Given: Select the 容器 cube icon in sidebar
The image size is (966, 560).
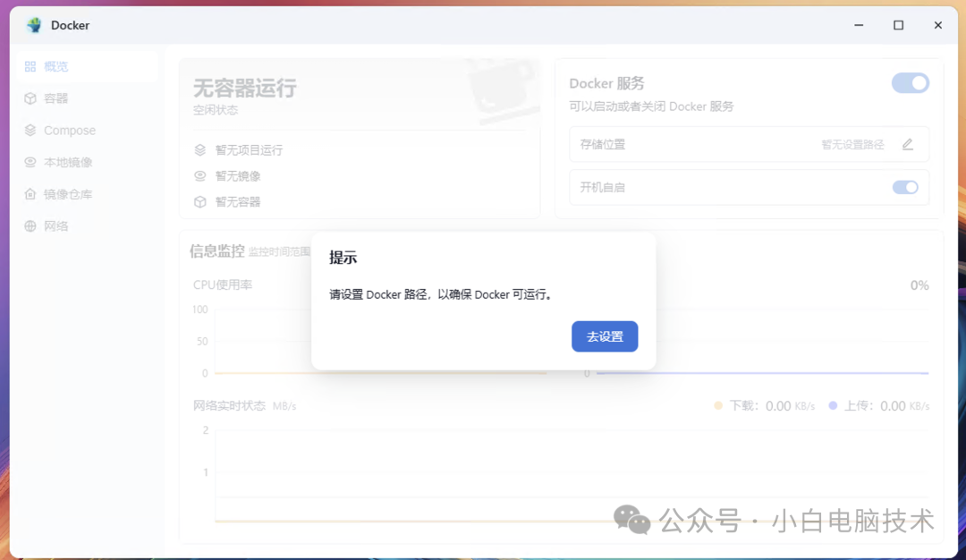Looking at the screenshot, I should pos(30,98).
